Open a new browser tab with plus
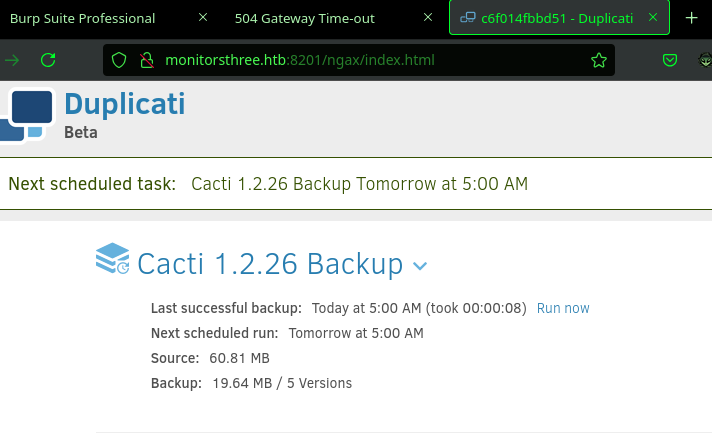The width and height of the screenshot is (712, 443). [692, 18]
